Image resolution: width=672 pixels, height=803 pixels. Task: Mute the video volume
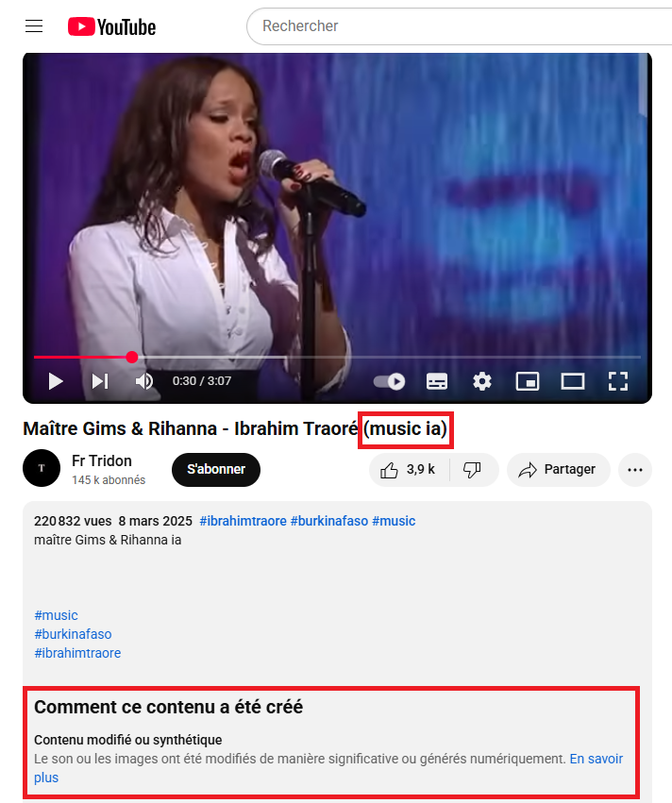coord(143,381)
